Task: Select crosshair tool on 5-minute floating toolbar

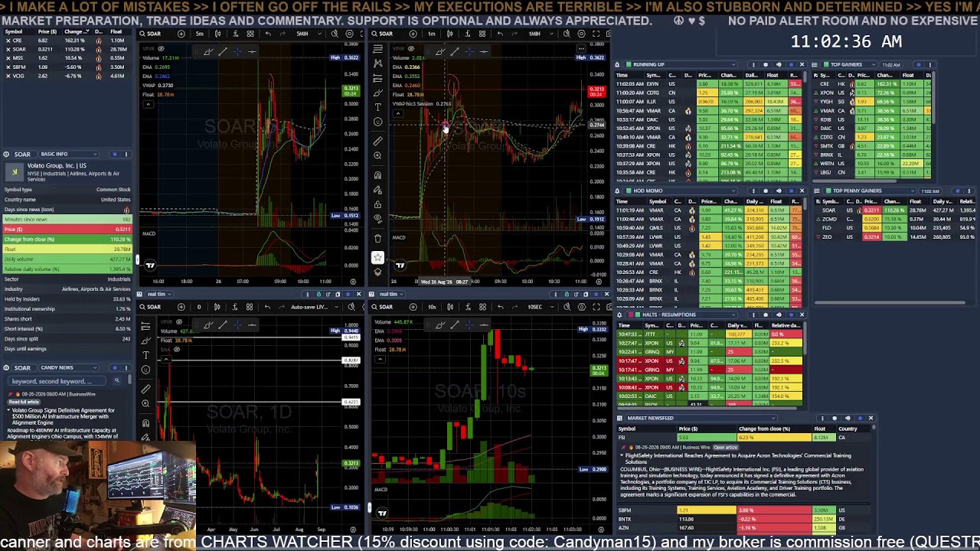Action: click(x=237, y=51)
